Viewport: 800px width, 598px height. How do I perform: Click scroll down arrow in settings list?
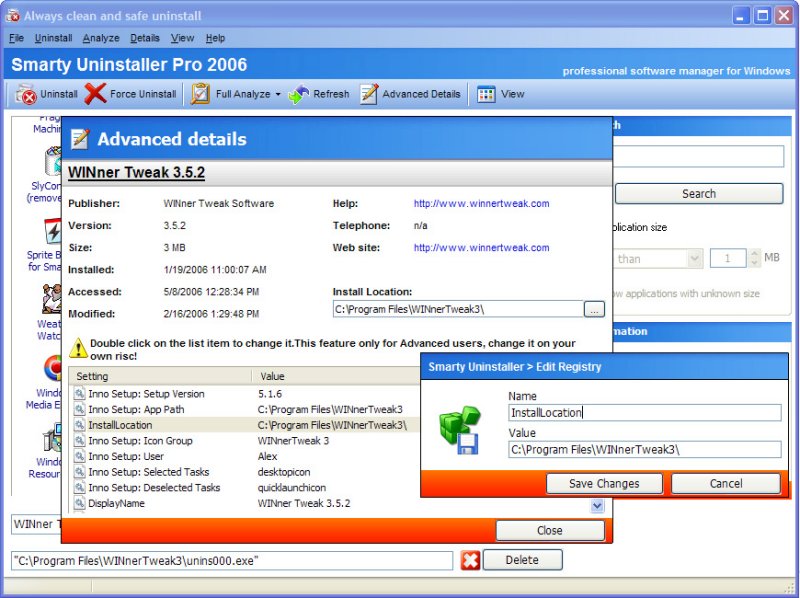tap(597, 506)
